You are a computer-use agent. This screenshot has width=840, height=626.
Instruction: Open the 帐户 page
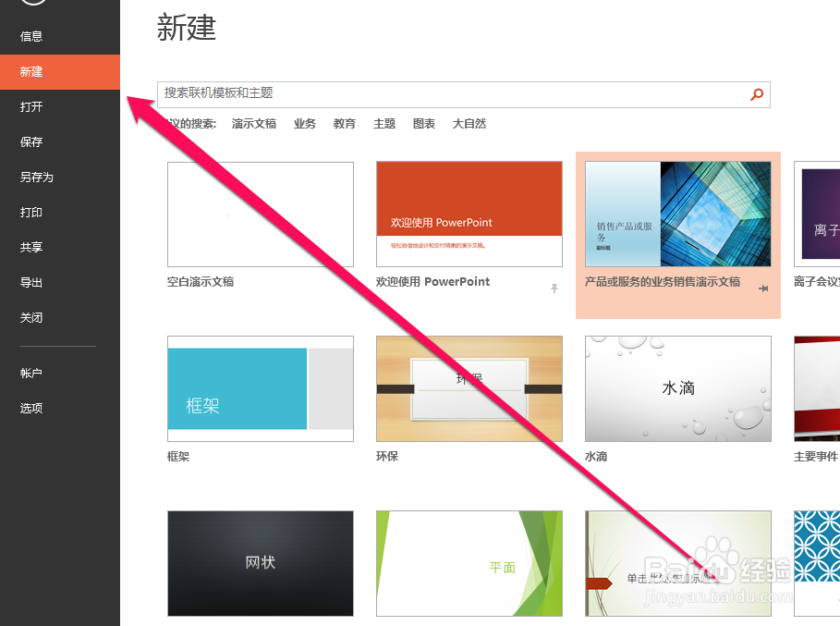[x=31, y=373]
